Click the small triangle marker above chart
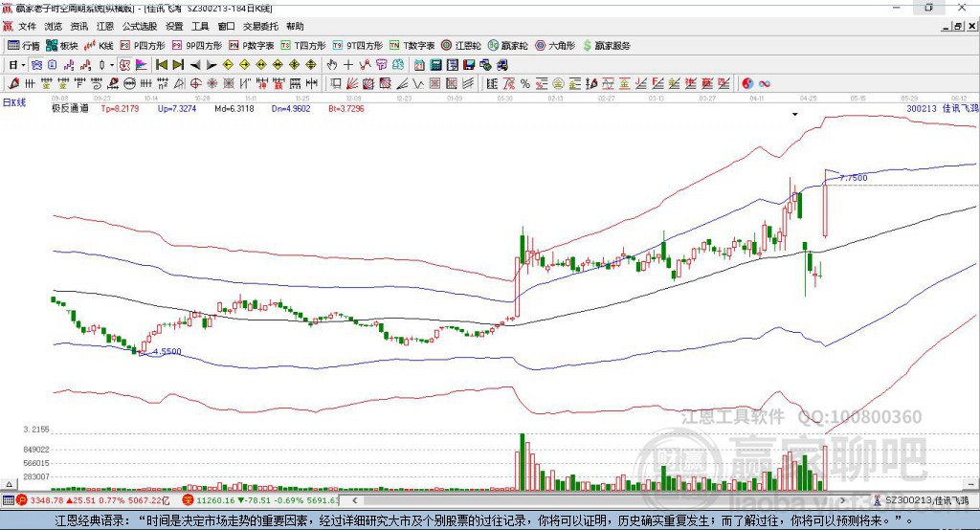The image size is (980, 530). coord(795,115)
